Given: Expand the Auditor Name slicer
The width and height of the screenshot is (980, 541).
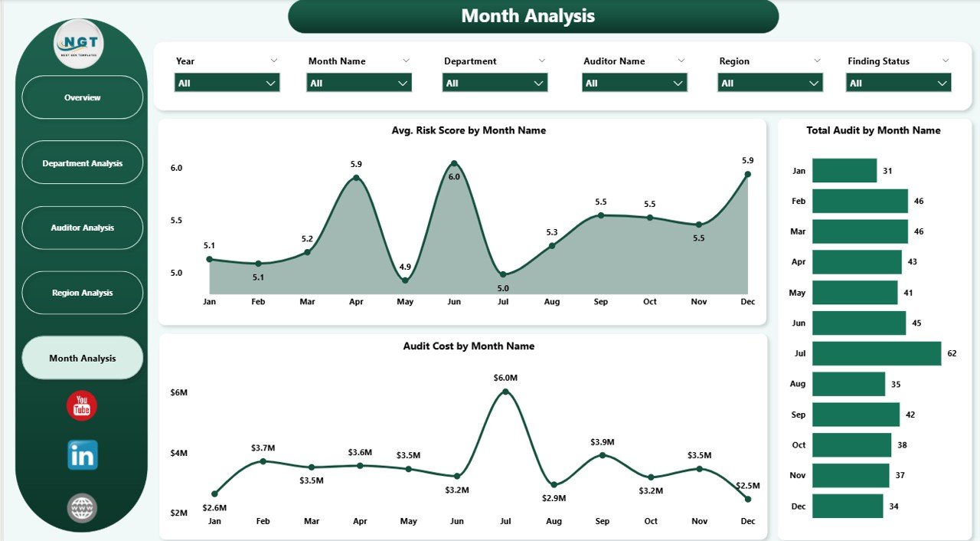Looking at the screenshot, I should [634, 82].
